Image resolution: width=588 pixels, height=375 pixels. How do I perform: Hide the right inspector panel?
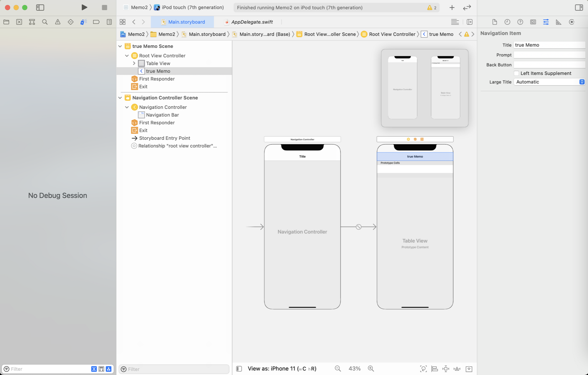(579, 7)
